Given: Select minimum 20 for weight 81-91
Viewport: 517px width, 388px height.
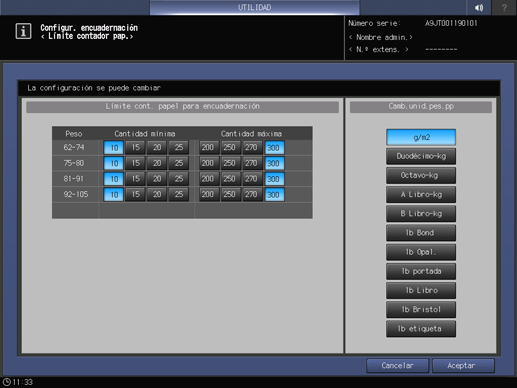Looking at the screenshot, I should (x=157, y=179).
